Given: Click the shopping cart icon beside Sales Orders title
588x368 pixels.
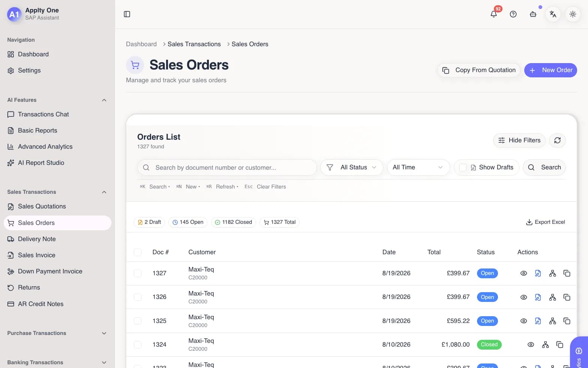Looking at the screenshot, I should click(135, 65).
